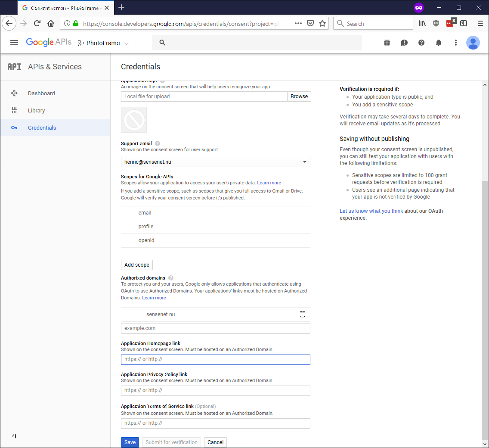This screenshot has height=448, width=489.
Task: Click the Application Privacy Policy link field
Action: coord(216,391)
